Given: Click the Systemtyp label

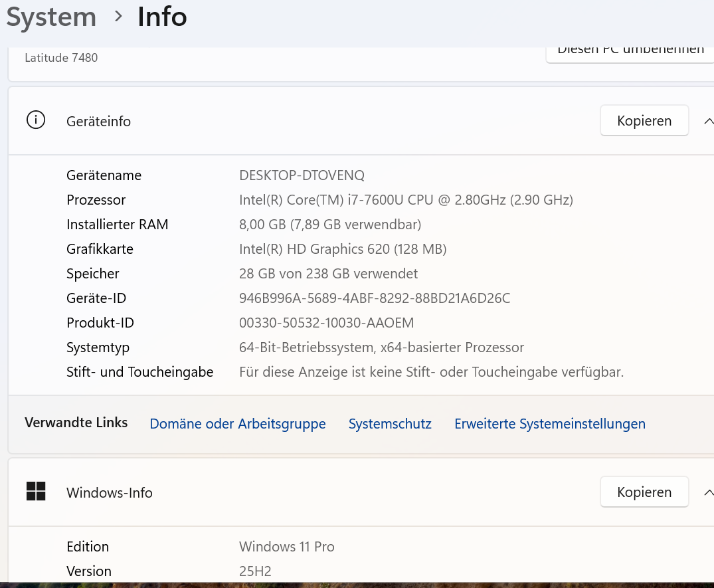Looking at the screenshot, I should pos(98,347).
